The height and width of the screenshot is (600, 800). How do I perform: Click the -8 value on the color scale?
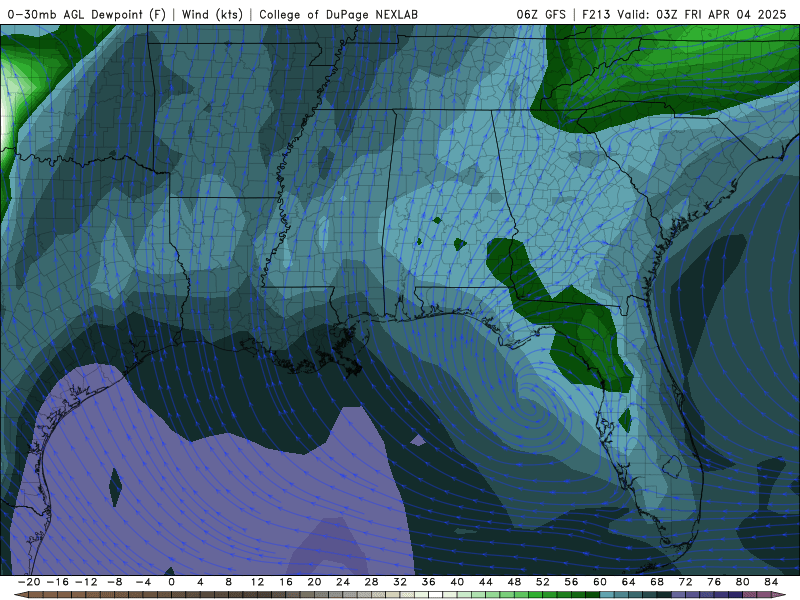(x=114, y=582)
